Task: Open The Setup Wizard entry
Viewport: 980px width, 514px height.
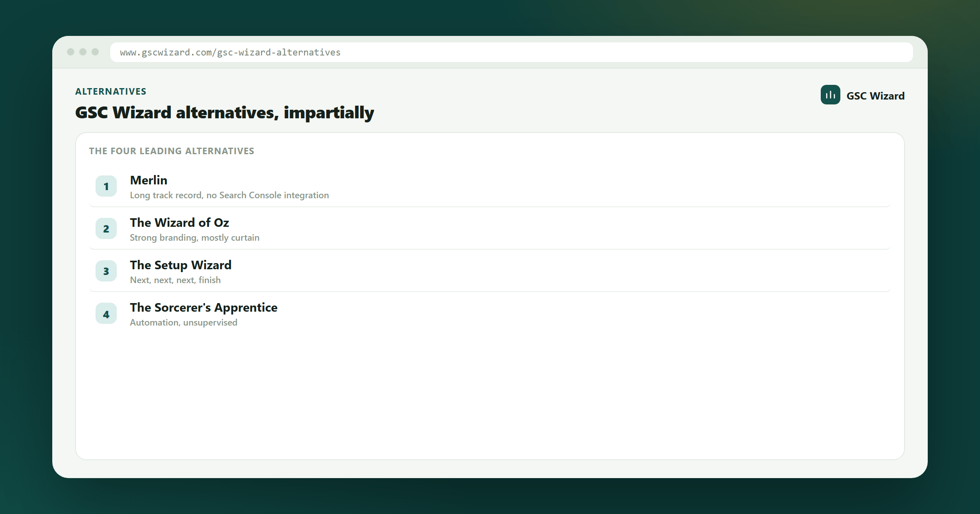Action: pyautogui.click(x=490, y=271)
